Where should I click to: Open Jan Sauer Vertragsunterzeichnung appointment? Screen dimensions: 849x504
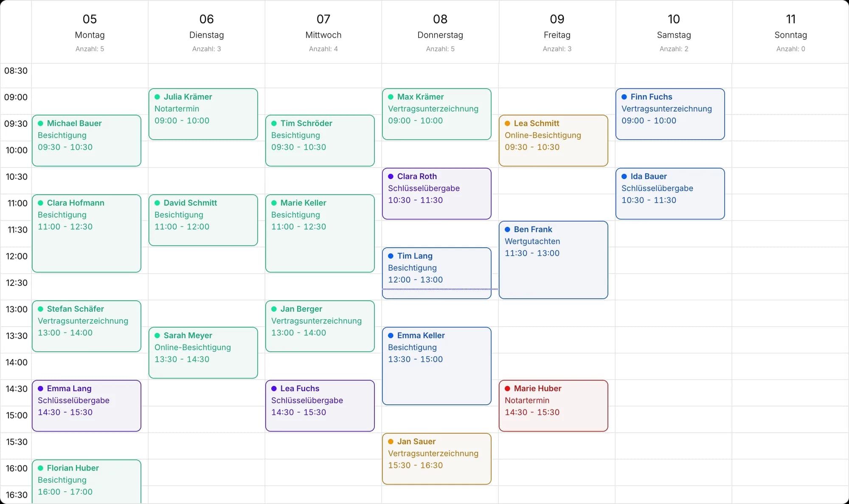click(x=437, y=459)
